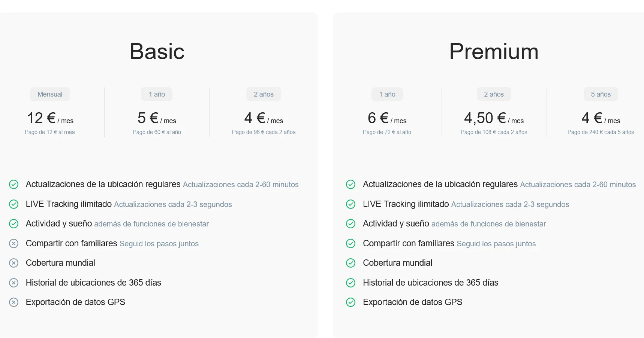Select the Basic Mensual billing option
The height and width of the screenshot is (338, 644).
pos(50,94)
